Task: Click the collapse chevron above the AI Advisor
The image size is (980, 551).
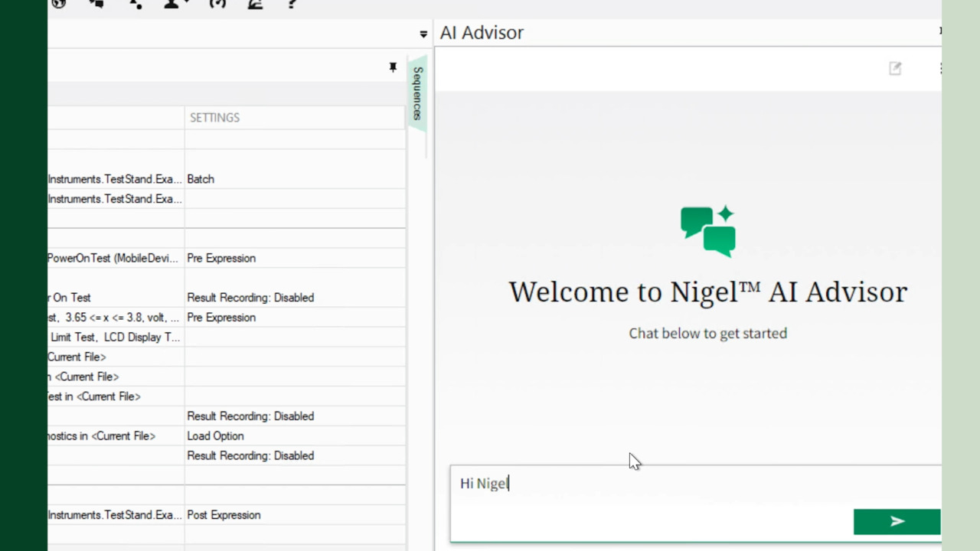Action: pyautogui.click(x=423, y=33)
